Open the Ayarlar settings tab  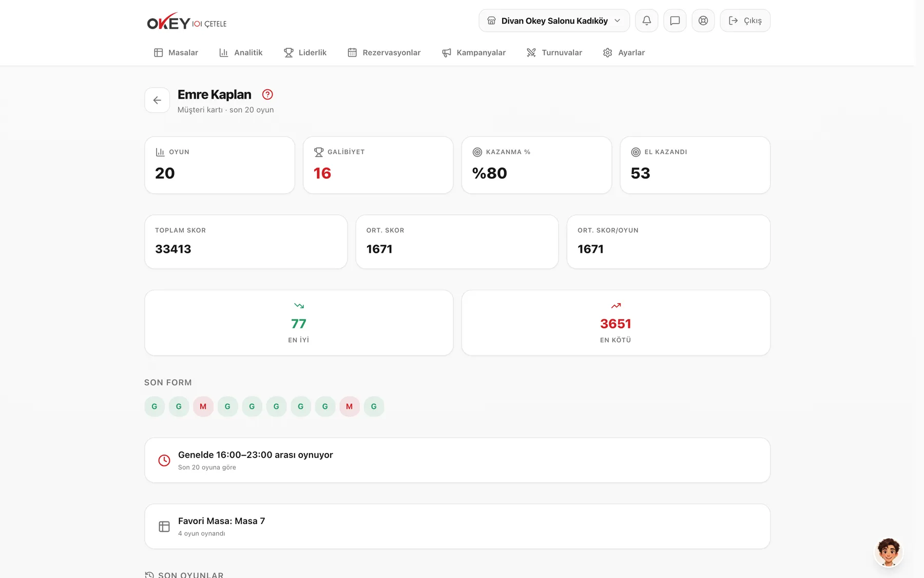tap(624, 52)
